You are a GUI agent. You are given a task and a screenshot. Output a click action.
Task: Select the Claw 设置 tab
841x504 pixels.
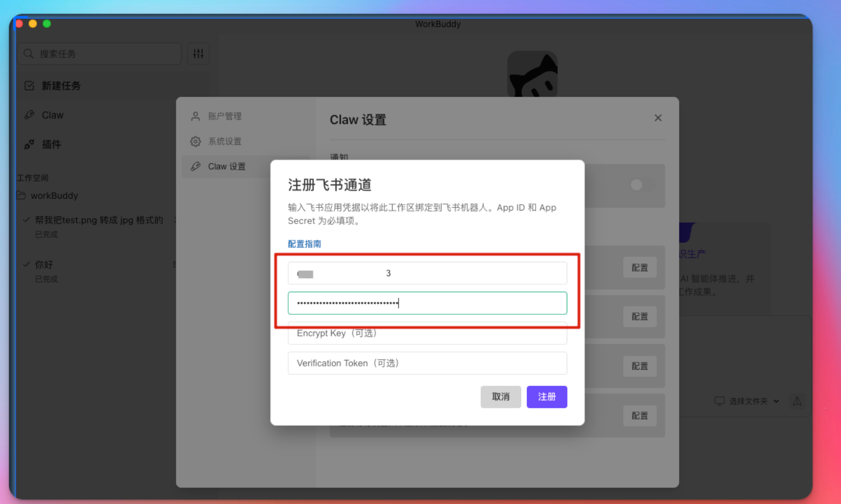[x=227, y=167]
